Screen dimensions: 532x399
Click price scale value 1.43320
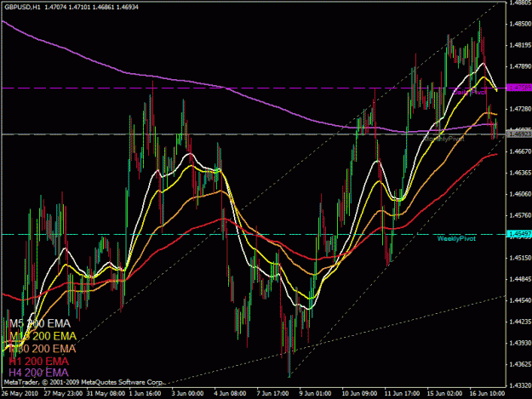point(520,385)
